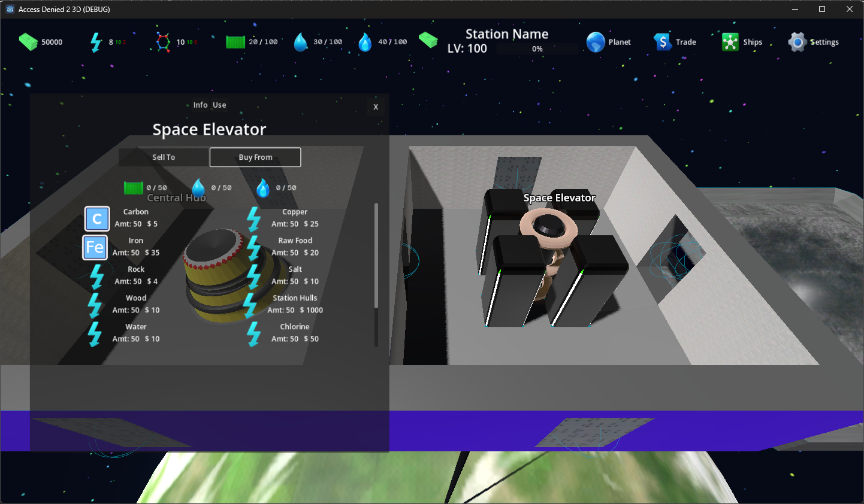Image resolution: width=864 pixels, height=504 pixels.
Task: Click the Station Name title text
Action: pos(507,34)
